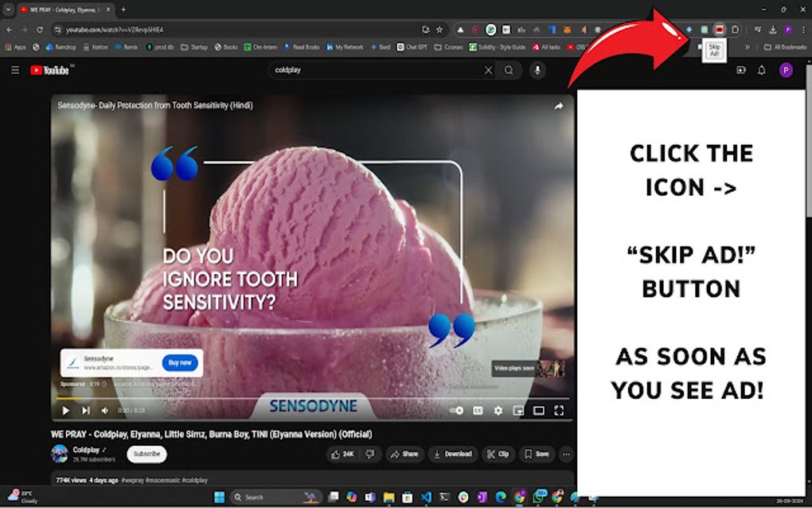Subscribe to the Coldplay channel
Image resolution: width=812 pixels, height=508 pixels.
coord(146,454)
